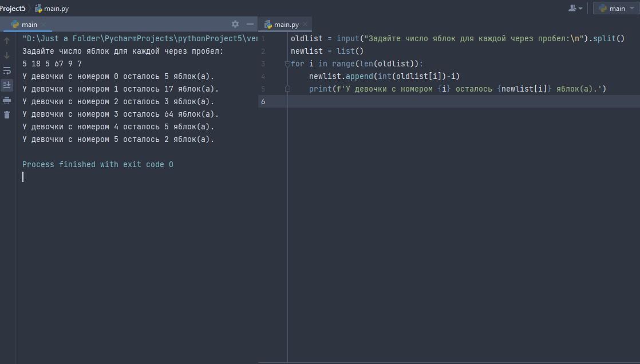Screen dimensions: 640x364
Task: Open the main run configuration dropdown
Action: [x=616, y=8]
